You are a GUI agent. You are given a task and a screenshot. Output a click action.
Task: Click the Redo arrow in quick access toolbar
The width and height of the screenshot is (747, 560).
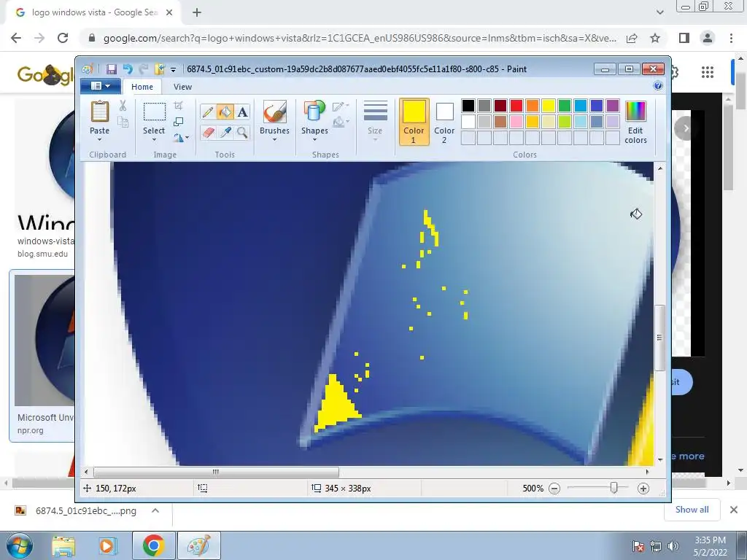[144, 69]
